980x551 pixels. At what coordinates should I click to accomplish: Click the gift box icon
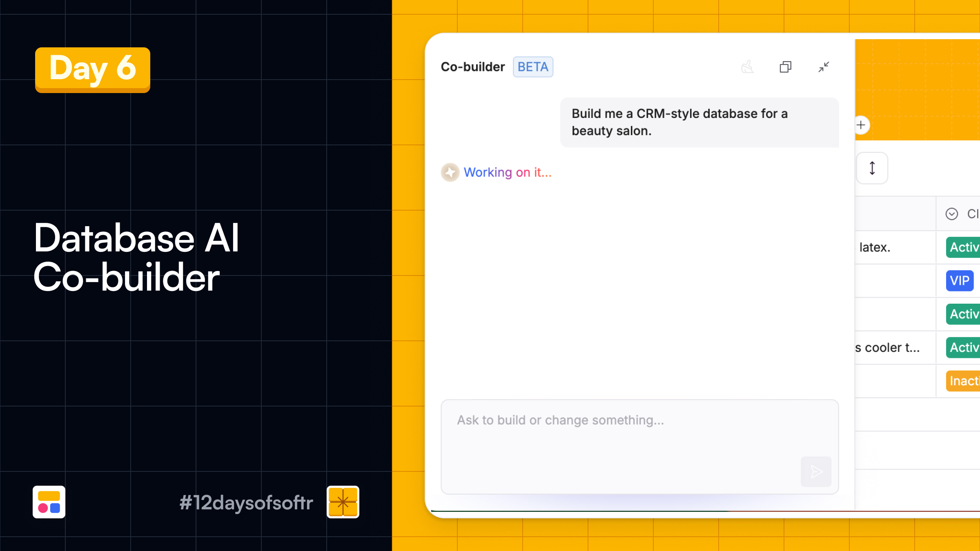coord(343,502)
